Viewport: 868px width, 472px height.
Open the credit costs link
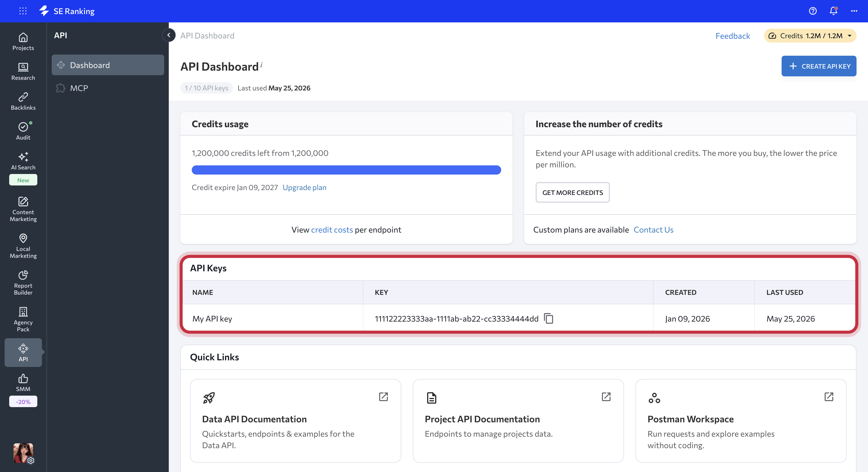point(332,230)
